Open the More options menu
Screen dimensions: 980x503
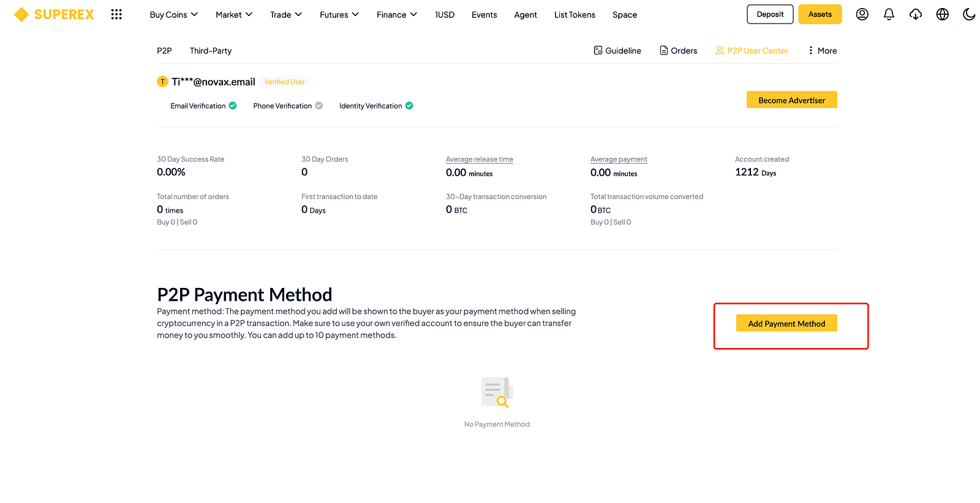click(822, 50)
